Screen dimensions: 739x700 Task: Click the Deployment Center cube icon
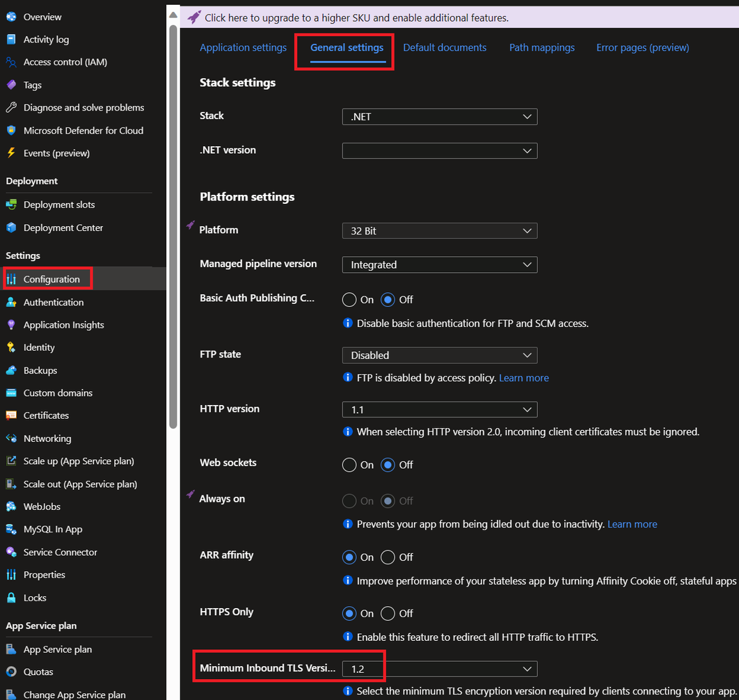point(11,228)
